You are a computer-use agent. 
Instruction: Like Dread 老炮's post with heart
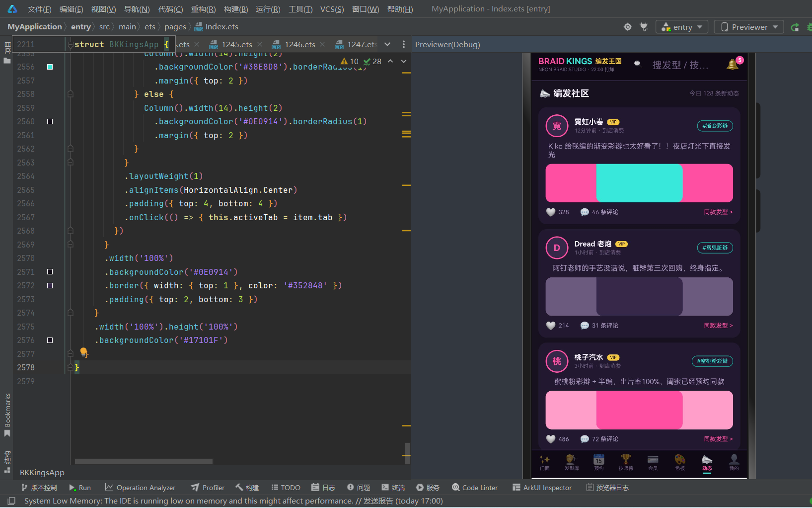pos(551,326)
